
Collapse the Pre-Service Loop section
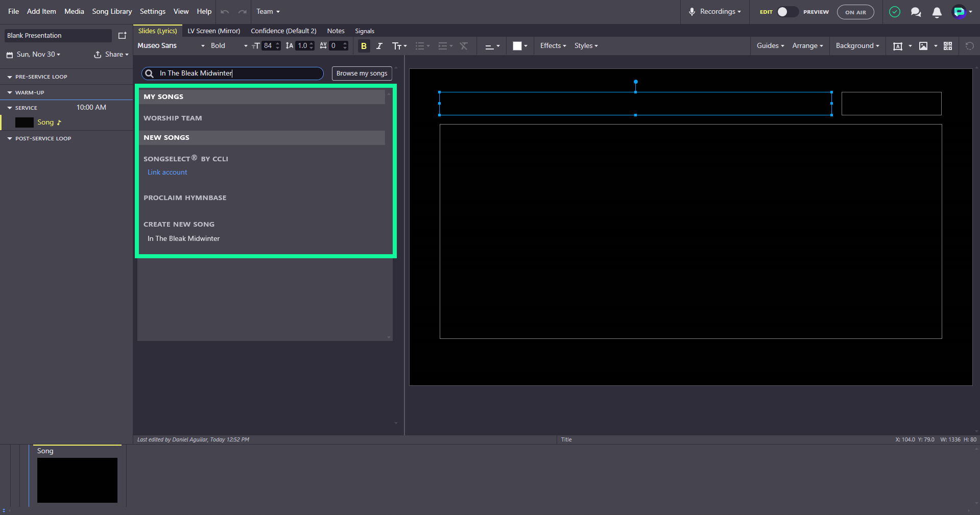10,77
